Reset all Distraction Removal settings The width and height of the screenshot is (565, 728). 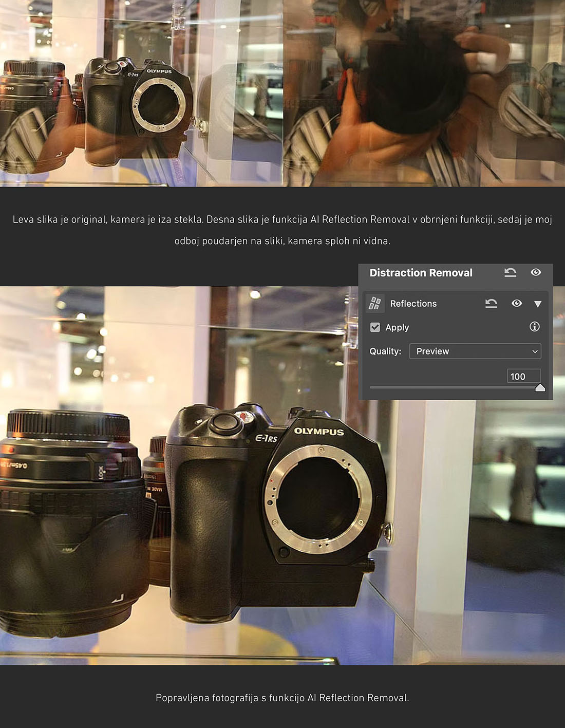[510, 273]
